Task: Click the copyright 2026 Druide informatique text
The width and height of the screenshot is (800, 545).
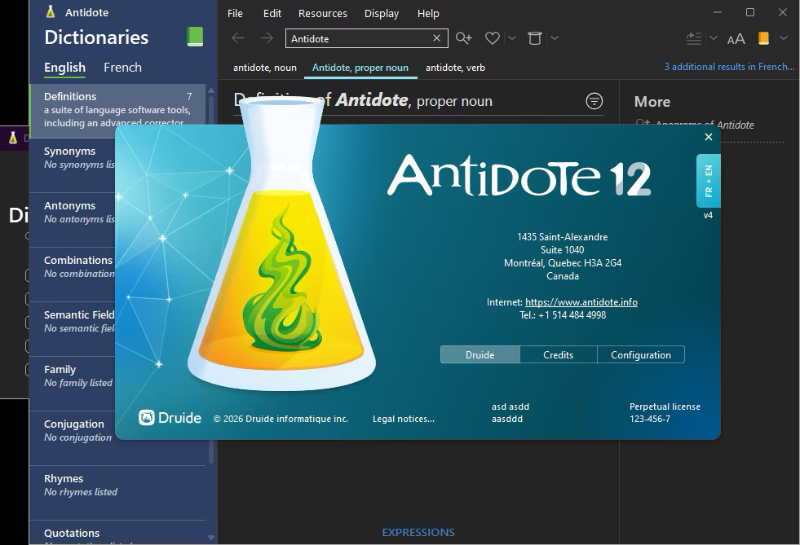Action: tap(281, 418)
